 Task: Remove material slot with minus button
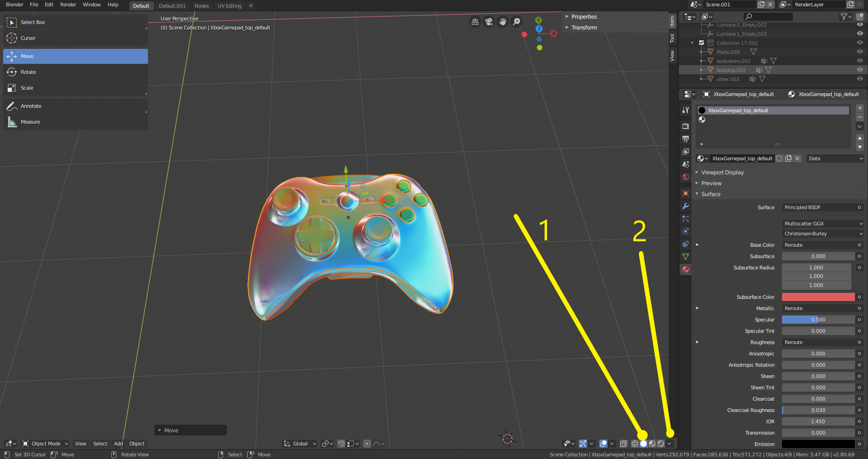860,117
